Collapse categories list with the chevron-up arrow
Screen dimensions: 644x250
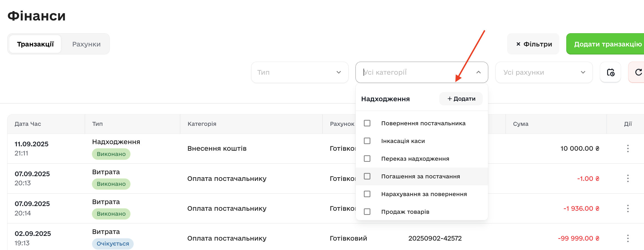pyautogui.click(x=478, y=72)
